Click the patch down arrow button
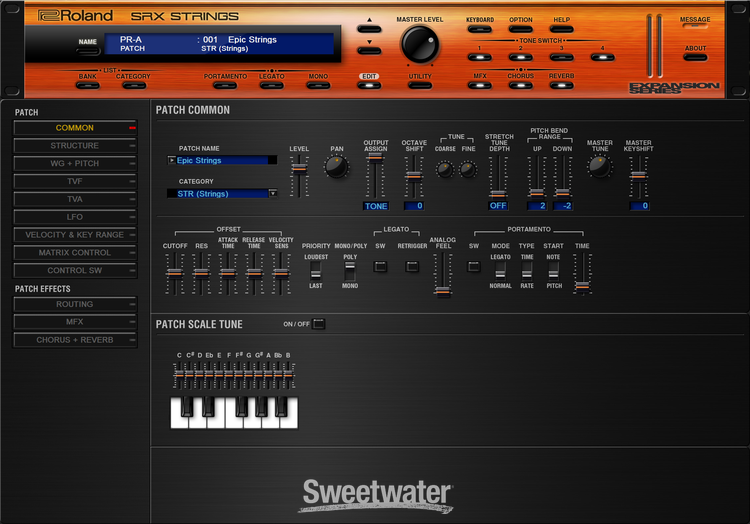Screen dimensions: 750x524 coord(369,50)
